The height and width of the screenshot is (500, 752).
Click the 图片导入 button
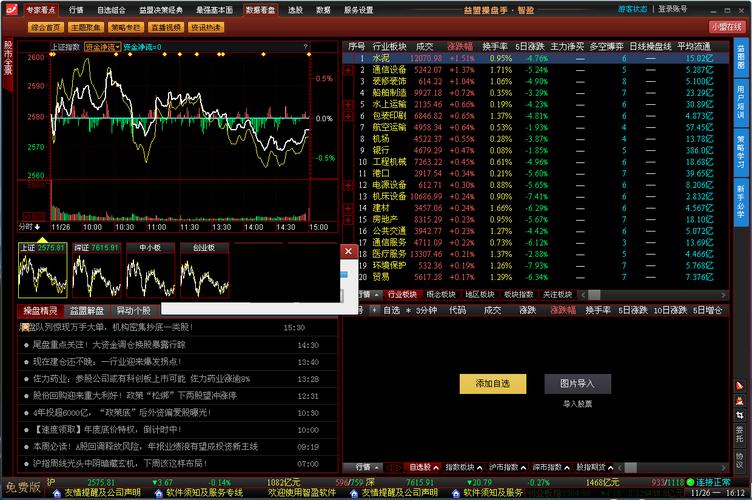click(577, 383)
